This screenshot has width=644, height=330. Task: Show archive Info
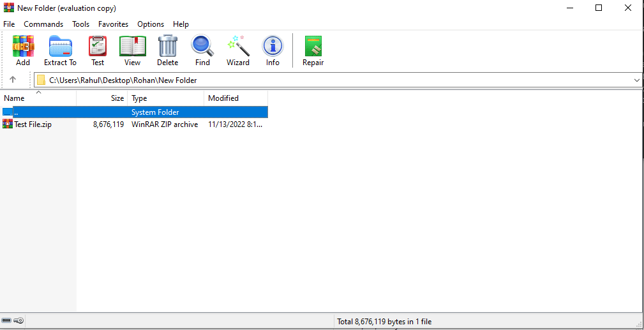[x=273, y=50]
